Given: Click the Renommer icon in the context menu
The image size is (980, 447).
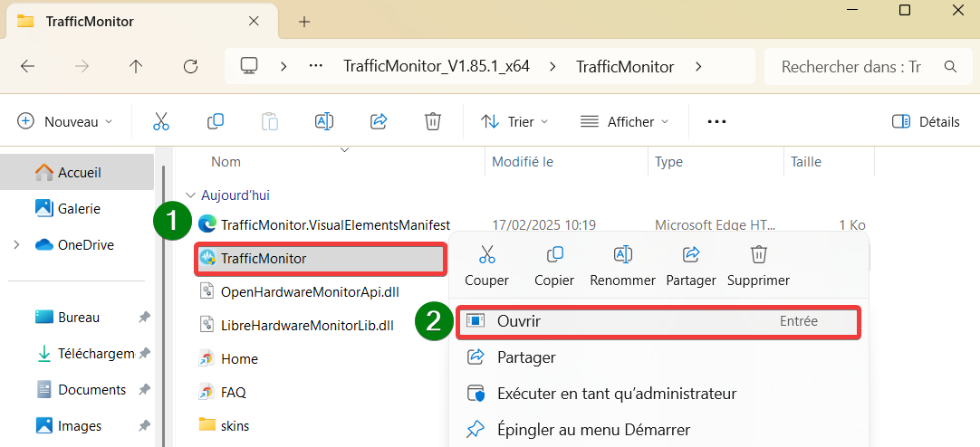Looking at the screenshot, I should (x=622, y=254).
